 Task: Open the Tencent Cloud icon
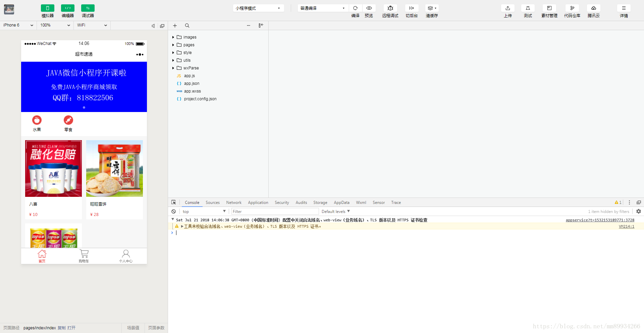[593, 8]
